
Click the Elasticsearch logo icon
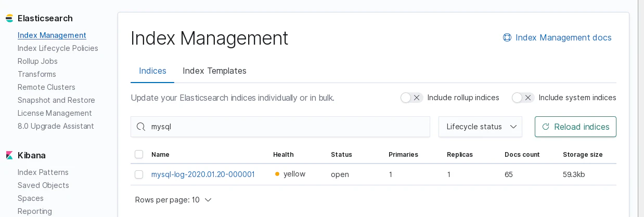pyautogui.click(x=9, y=18)
